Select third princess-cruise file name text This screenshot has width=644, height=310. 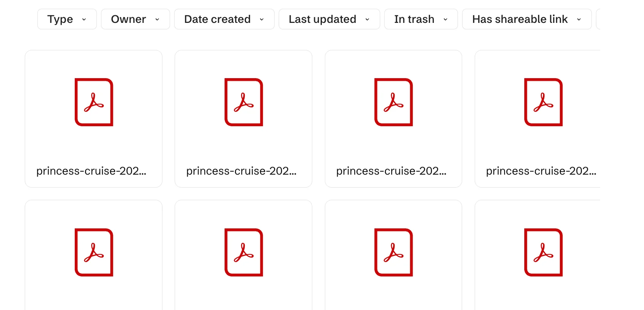[391, 171]
